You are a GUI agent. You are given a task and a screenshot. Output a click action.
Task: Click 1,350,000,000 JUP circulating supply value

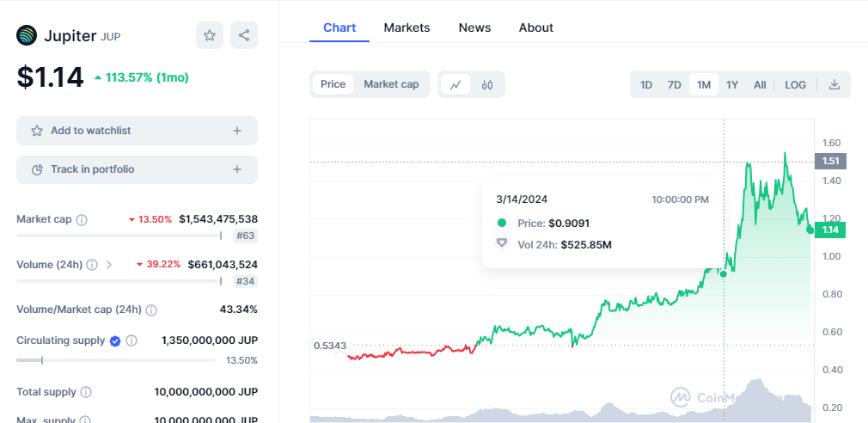pyautogui.click(x=209, y=340)
